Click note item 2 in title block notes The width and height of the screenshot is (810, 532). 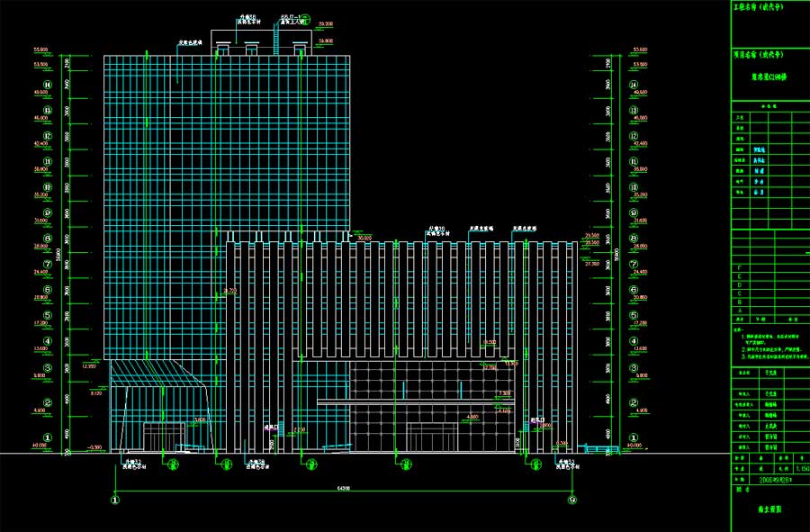pos(774,349)
